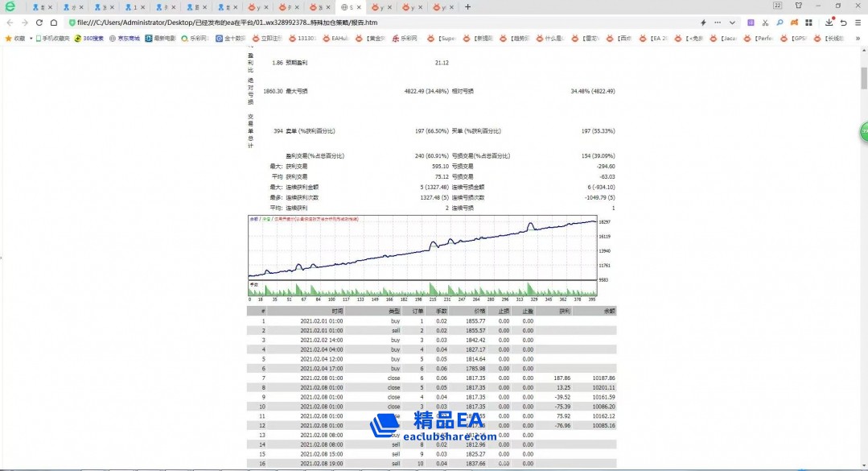Reload the current report page
Image resolution: width=868 pixels, height=471 pixels.
pos(39,23)
